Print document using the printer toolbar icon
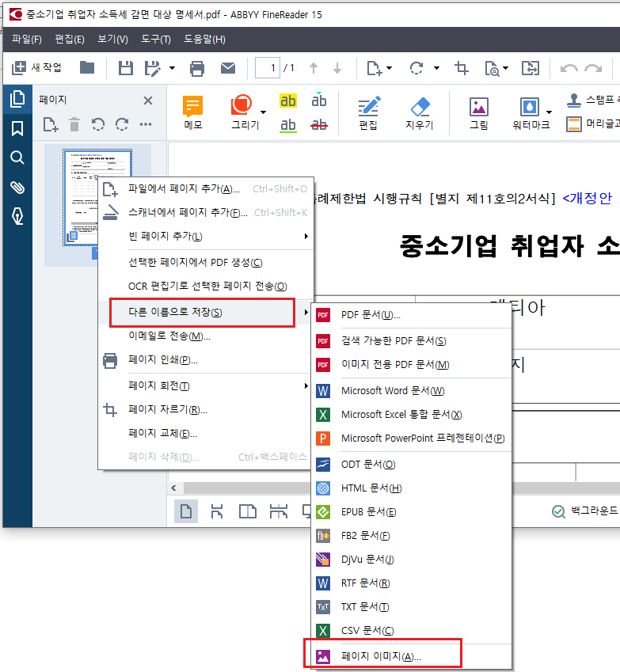The width and height of the screenshot is (620, 672). [197, 68]
